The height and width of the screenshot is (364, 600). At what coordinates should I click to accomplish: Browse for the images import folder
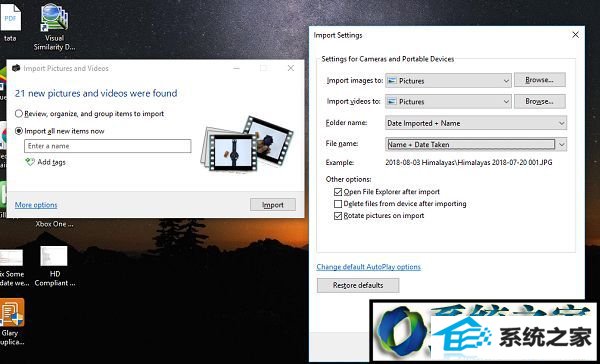pos(540,80)
